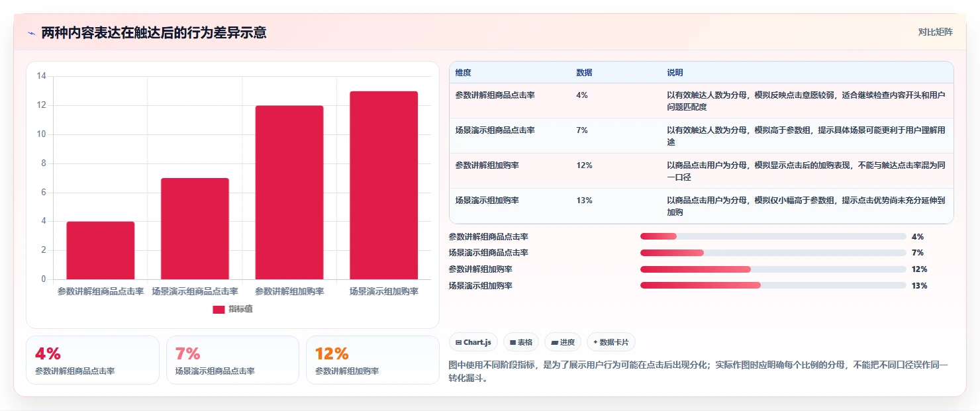Click the description starting 以有效触达人数为分母，模拟高于参数组
The height and width of the screenshot is (411, 980).
point(806,136)
